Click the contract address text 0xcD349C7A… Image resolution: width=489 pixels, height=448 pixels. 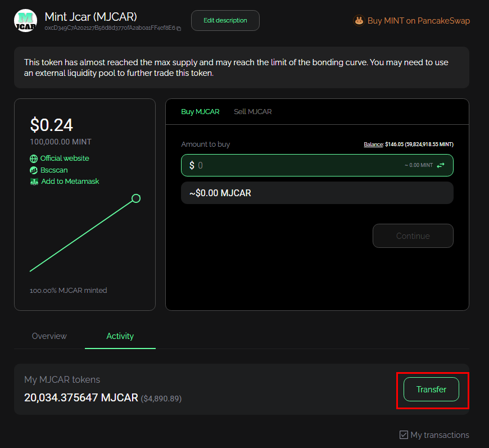pos(110,28)
